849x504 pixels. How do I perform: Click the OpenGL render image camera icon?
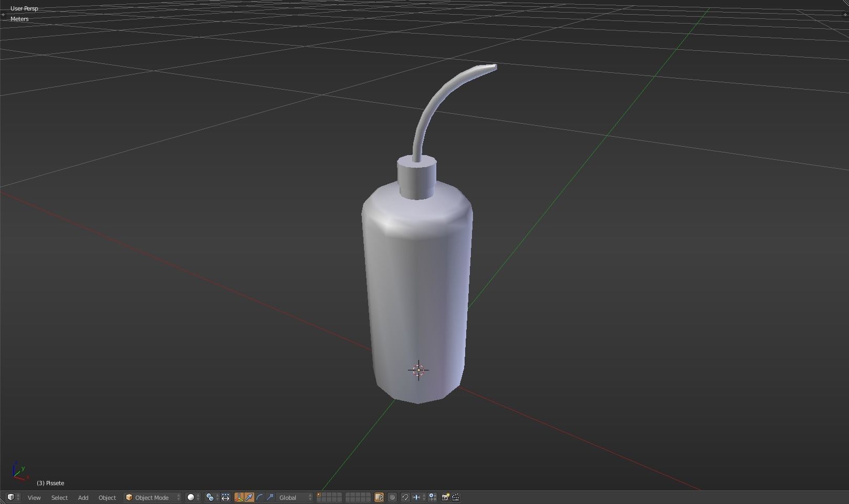pyautogui.click(x=445, y=497)
